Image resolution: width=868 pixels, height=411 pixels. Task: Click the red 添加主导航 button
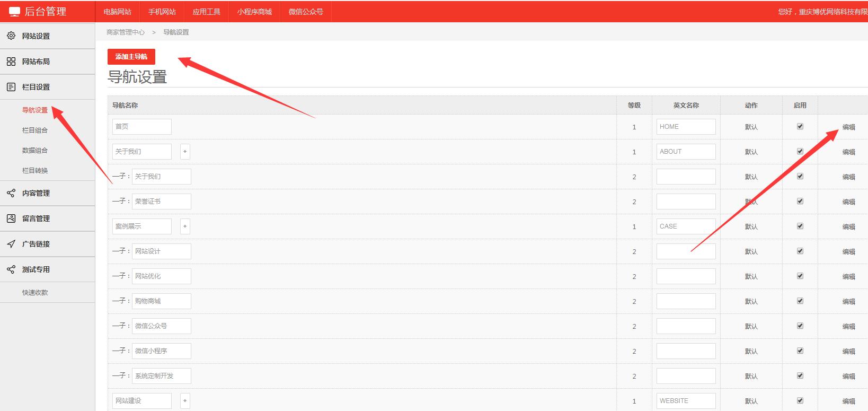tap(131, 57)
